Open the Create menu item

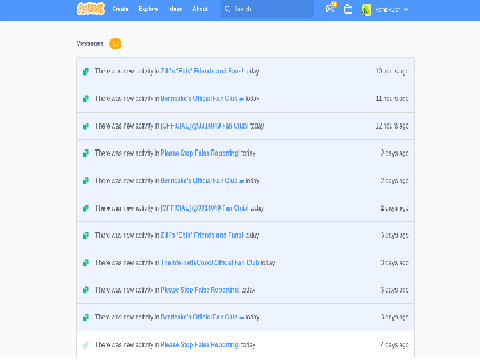[x=120, y=9]
